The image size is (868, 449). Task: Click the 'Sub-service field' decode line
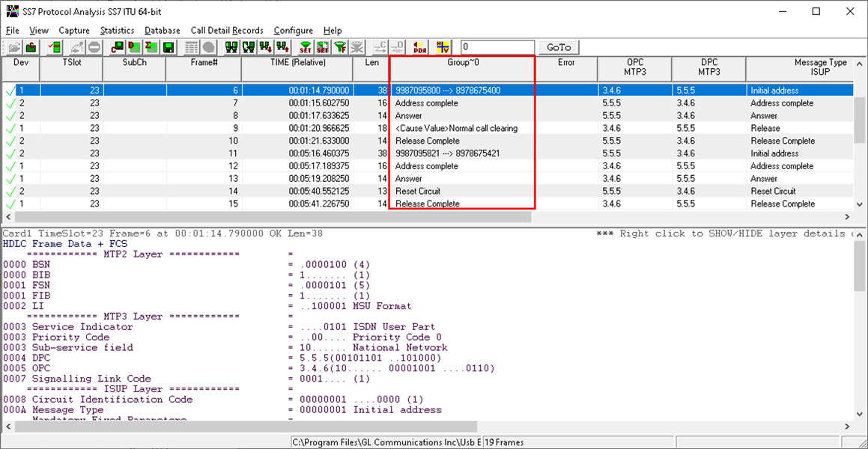click(225, 348)
